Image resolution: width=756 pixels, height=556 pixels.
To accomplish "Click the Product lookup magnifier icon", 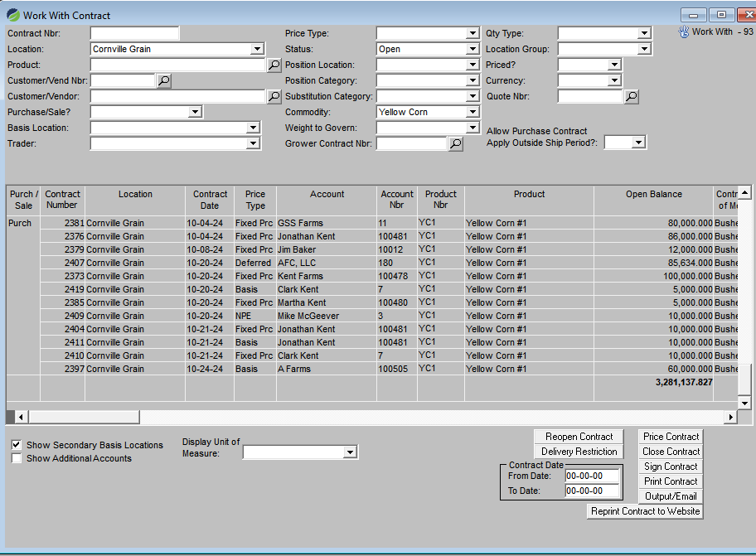I will [274, 65].
